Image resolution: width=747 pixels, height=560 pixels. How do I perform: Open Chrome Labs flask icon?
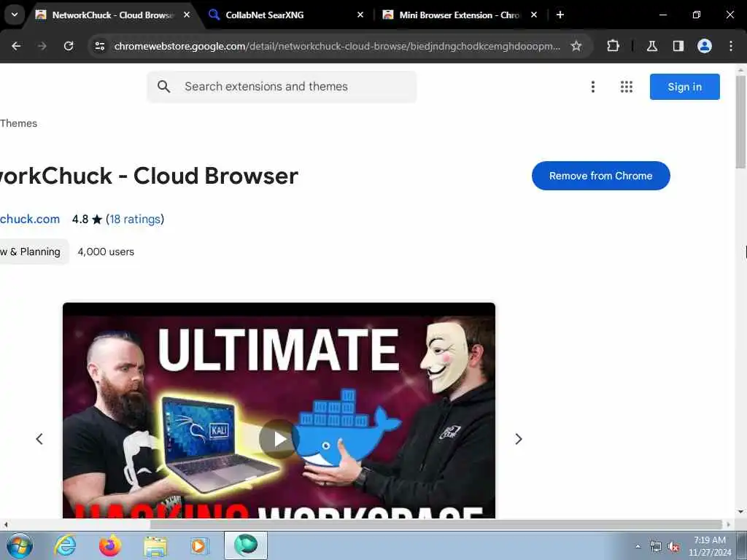click(652, 46)
